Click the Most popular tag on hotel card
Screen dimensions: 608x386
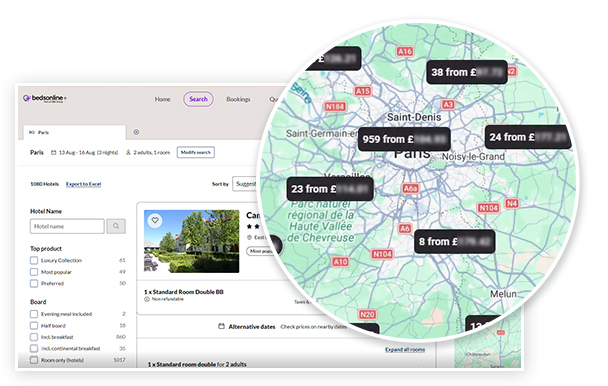[x=261, y=251]
